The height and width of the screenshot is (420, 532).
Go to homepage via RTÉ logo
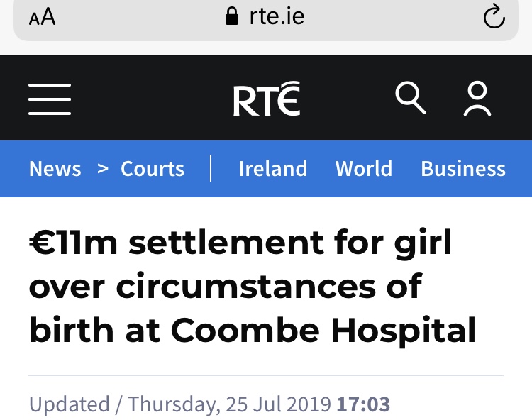(267, 99)
